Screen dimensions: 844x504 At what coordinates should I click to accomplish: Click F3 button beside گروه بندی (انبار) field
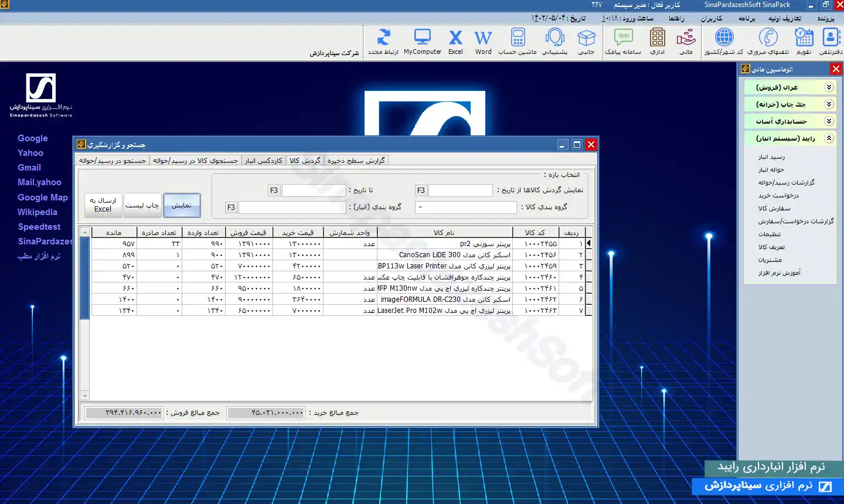point(231,207)
